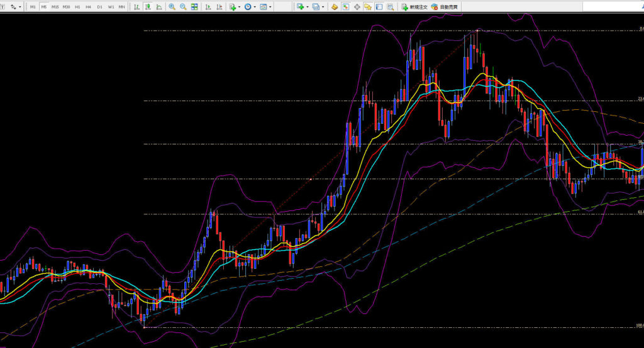Select the line chart display icon
This screenshot has height=348, width=644.
[x=159, y=6]
